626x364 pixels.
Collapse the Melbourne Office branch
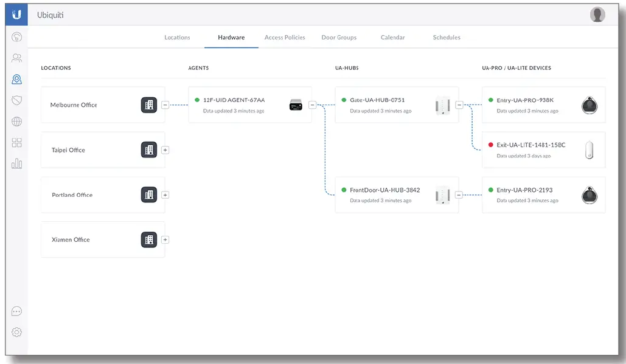tap(165, 105)
